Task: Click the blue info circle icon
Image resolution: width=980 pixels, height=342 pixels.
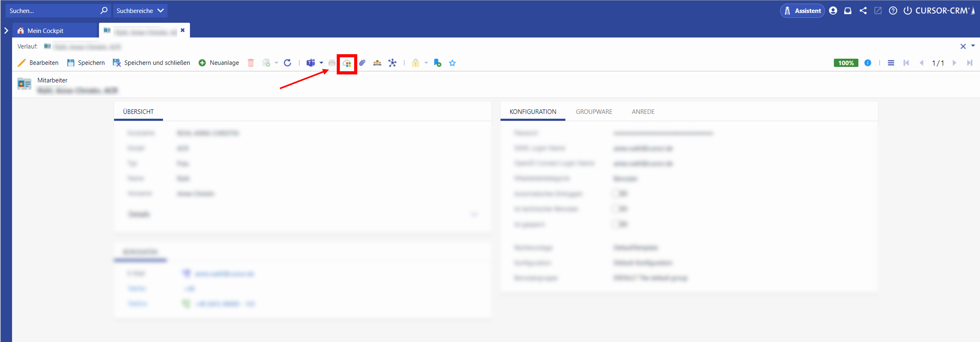Action: point(868,63)
